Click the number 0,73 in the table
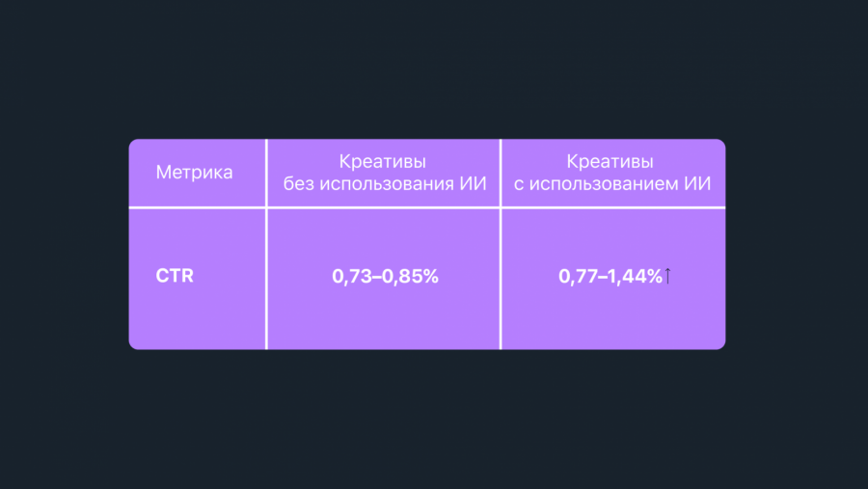Image resolution: width=868 pixels, height=489 pixels. [351, 277]
